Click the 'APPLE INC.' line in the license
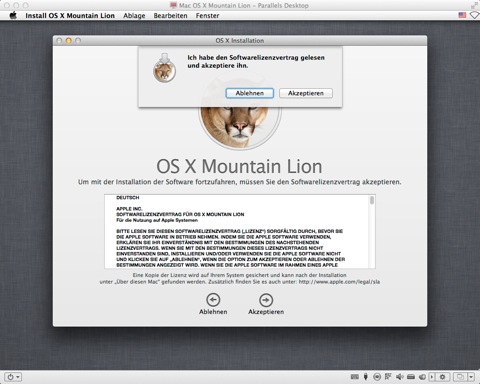This screenshot has height=384, width=480. point(129,209)
